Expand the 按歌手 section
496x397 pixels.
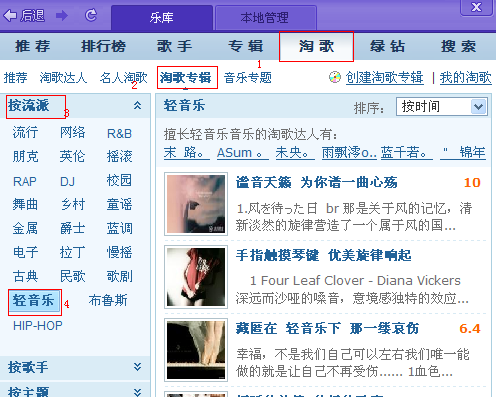tap(137, 367)
